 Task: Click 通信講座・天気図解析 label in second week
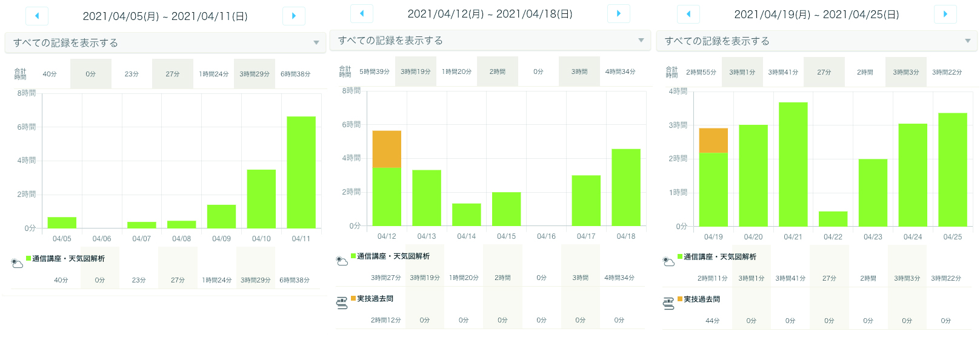pos(393,256)
